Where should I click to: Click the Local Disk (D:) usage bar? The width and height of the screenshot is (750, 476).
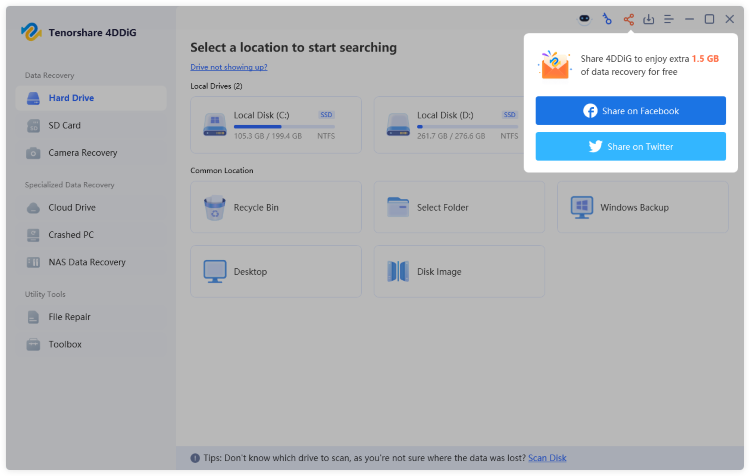click(x=467, y=127)
